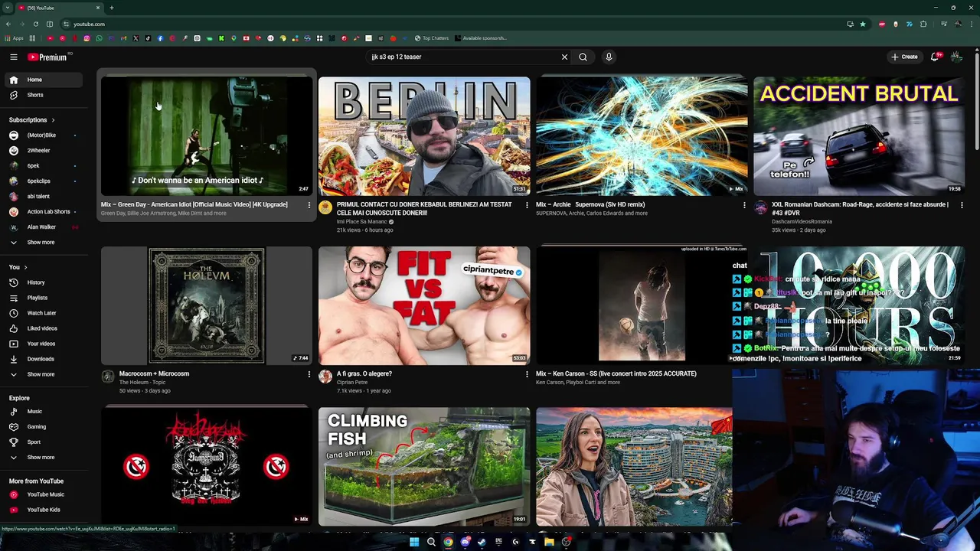
Task: Open Ciprian Petre channel link
Action: tap(352, 383)
